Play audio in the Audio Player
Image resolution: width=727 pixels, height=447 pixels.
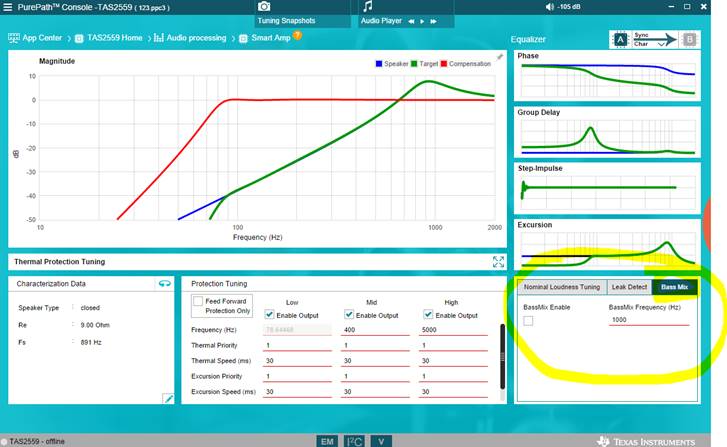pos(422,21)
